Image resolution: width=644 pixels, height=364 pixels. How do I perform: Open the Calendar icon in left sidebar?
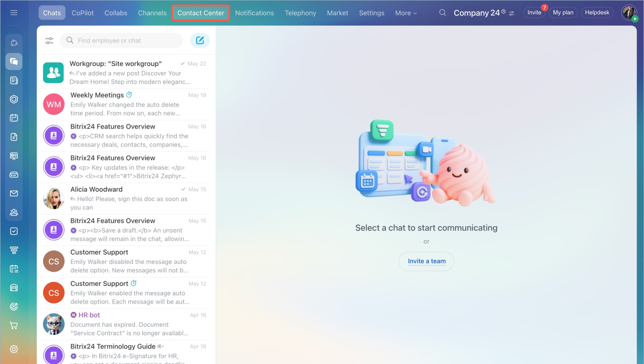(x=14, y=118)
